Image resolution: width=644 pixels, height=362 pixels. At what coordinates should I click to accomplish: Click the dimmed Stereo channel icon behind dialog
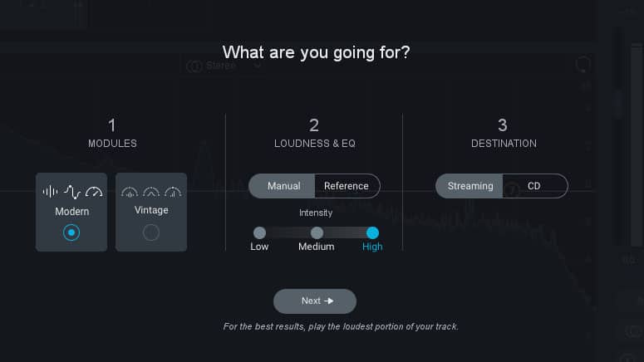pos(194,66)
